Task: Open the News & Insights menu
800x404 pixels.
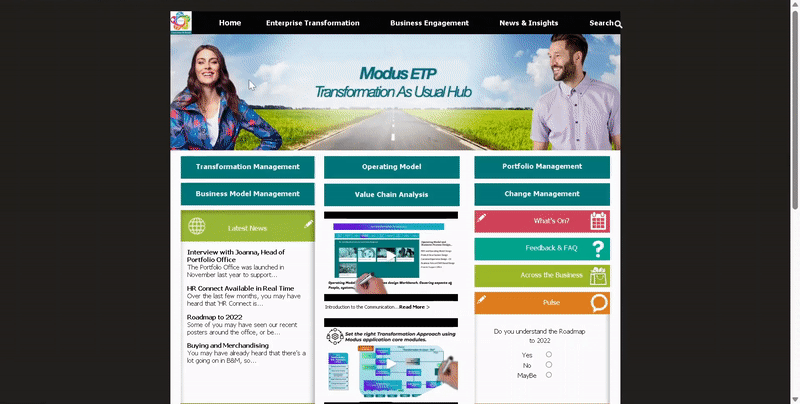Action: pos(529,23)
